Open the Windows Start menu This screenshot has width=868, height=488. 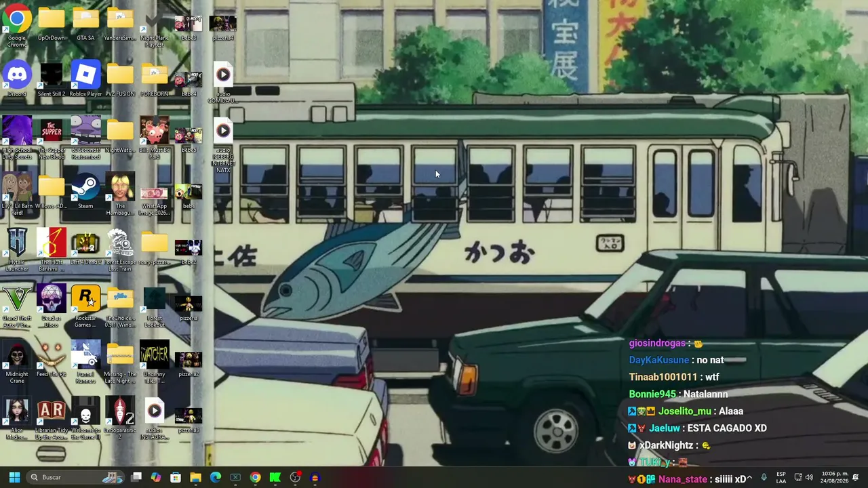(x=14, y=477)
